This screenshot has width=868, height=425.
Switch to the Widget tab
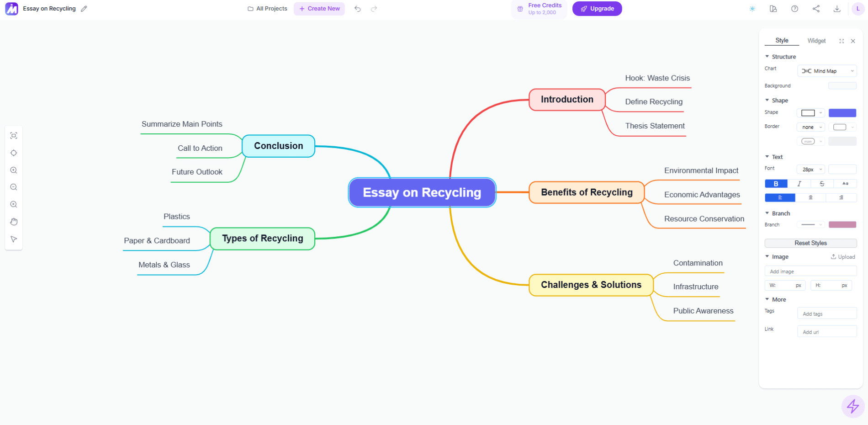pyautogui.click(x=816, y=40)
